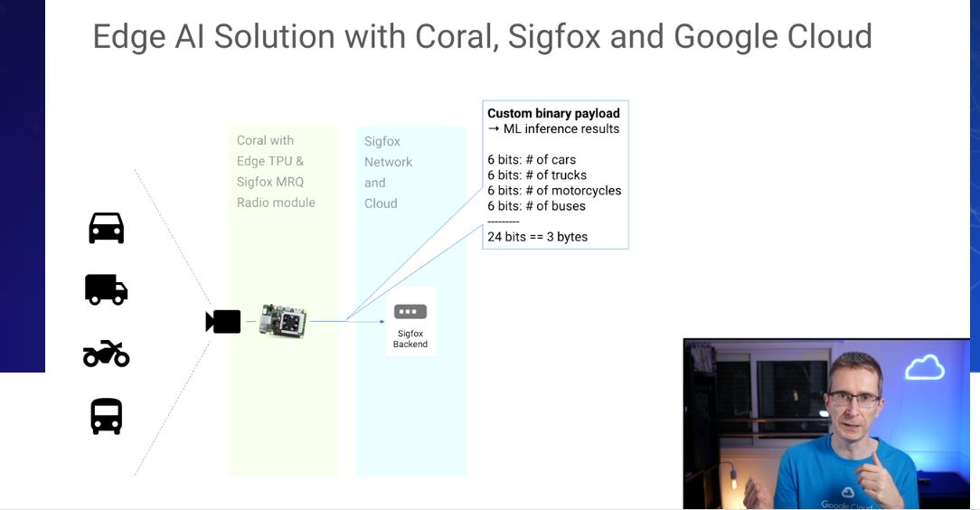
Task: Click the 'Custom binary payload' heading
Action: pos(554,113)
